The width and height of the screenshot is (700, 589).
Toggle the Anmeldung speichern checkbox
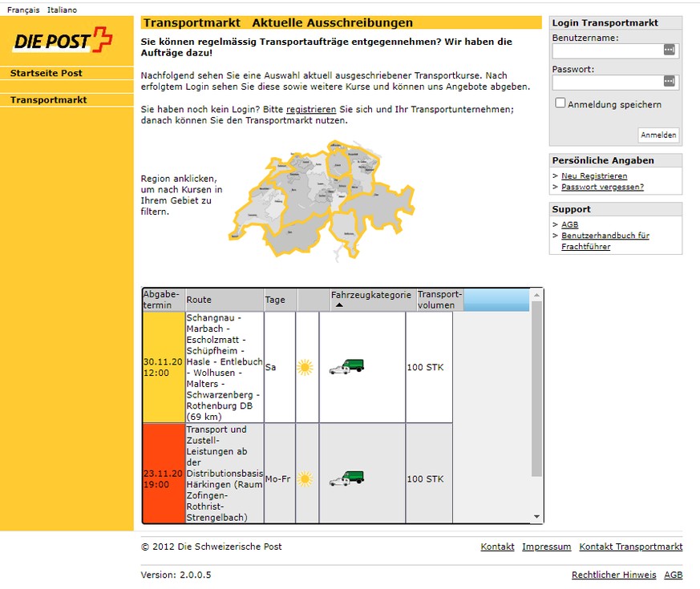click(560, 103)
